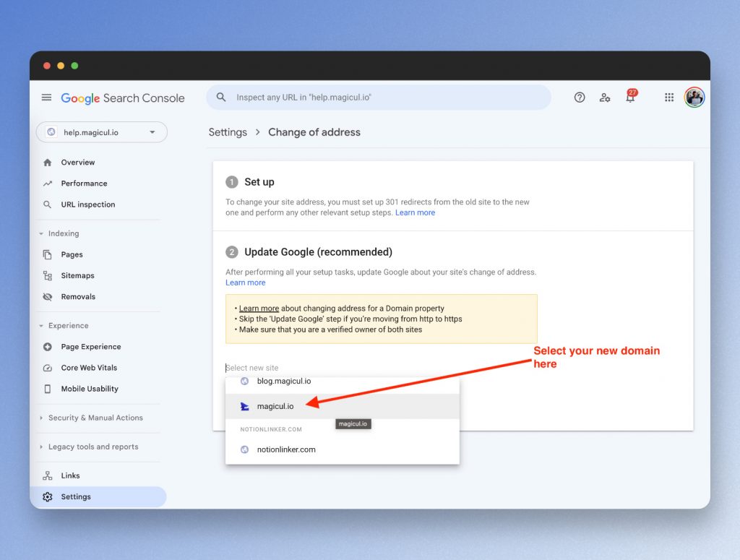Open the hamburger main menu
The width and height of the screenshot is (740, 560).
tap(46, 98)
